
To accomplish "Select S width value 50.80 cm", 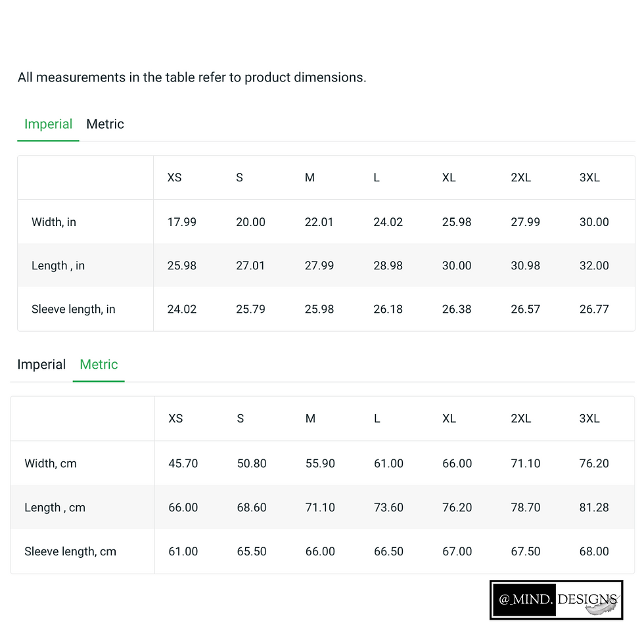I will [x=252, y=464].
